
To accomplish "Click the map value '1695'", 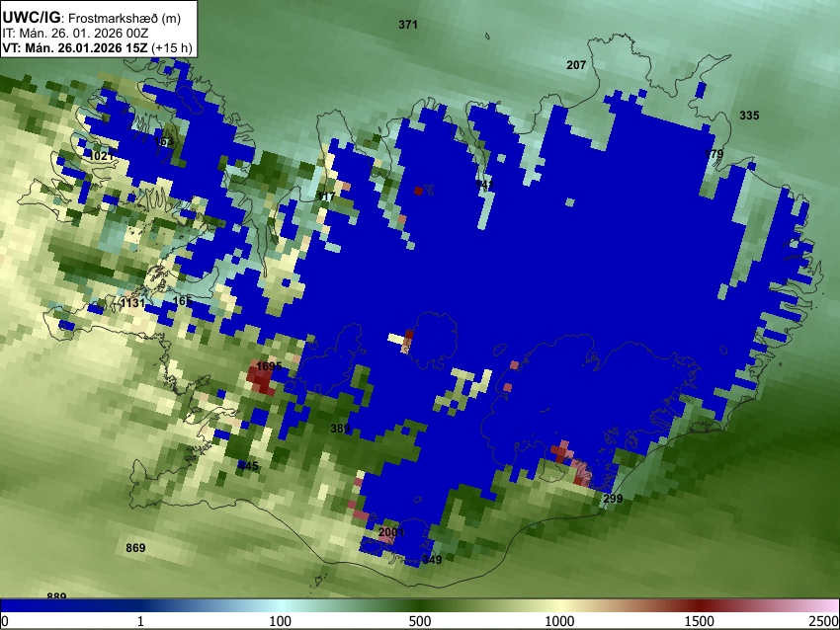I will [269, 366].
